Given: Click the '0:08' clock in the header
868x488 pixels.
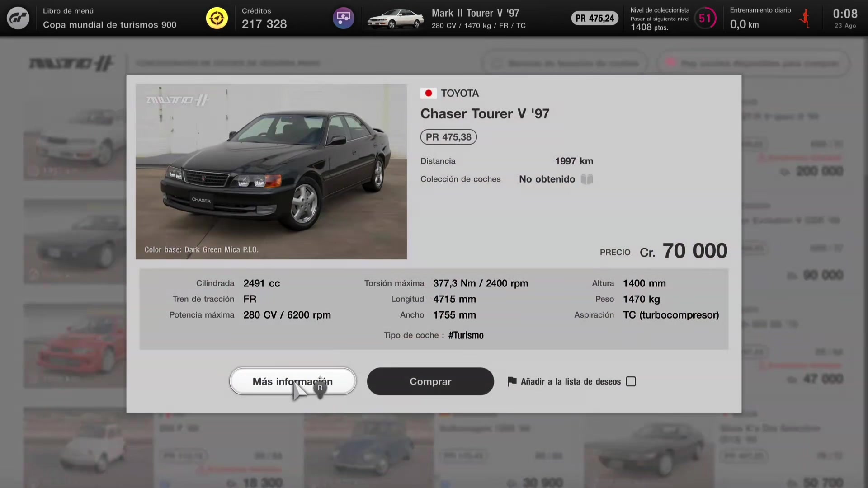Looking at the screenshot, I should pyautogui.click(x=845, y=14).
